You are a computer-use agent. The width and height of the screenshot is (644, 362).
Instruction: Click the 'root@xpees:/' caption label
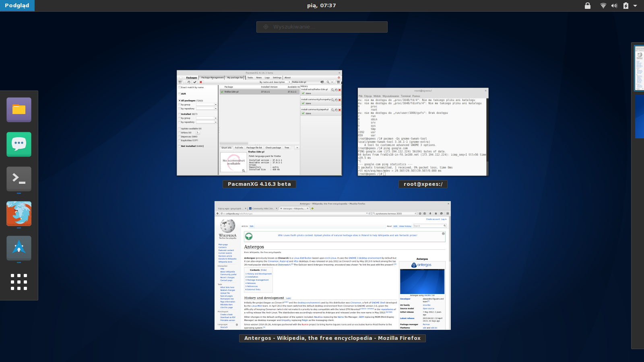click(423, 184)
